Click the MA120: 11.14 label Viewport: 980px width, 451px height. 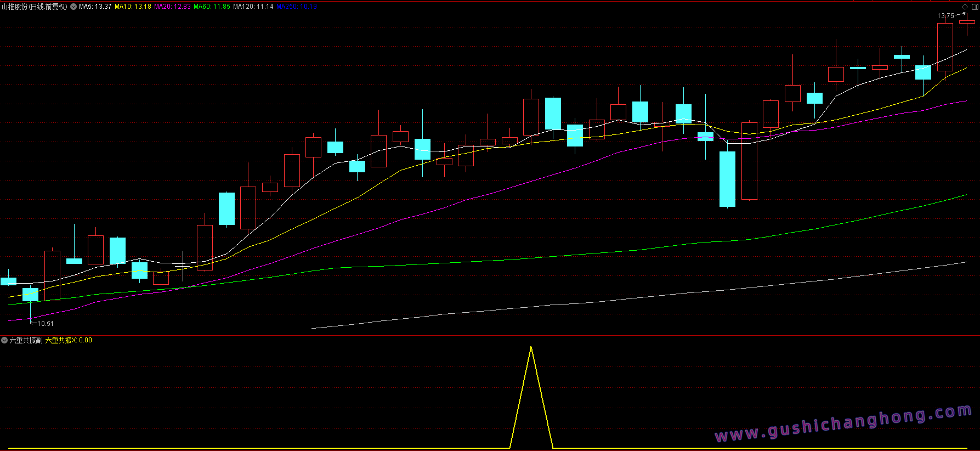[x=253, y=7]
